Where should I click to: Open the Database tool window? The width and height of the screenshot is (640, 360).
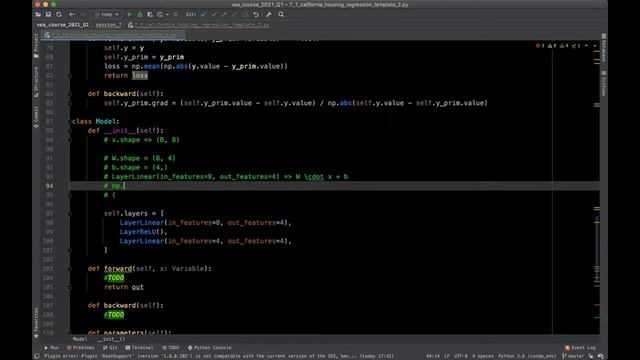[x=604, y=48]
